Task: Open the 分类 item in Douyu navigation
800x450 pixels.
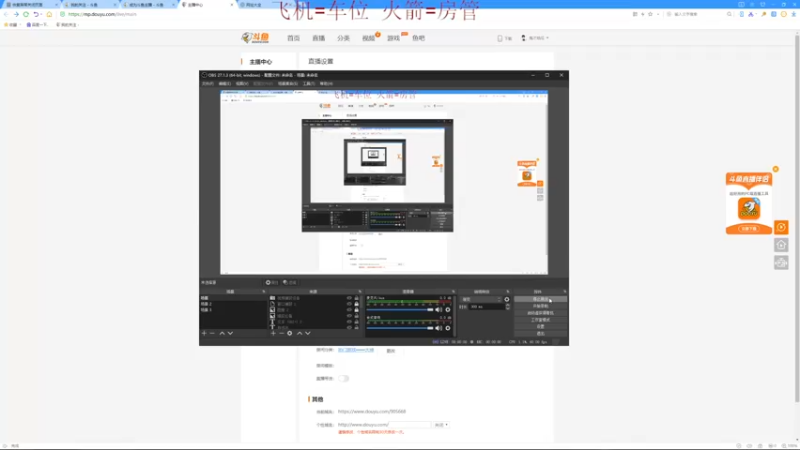Action: (343, 38)
